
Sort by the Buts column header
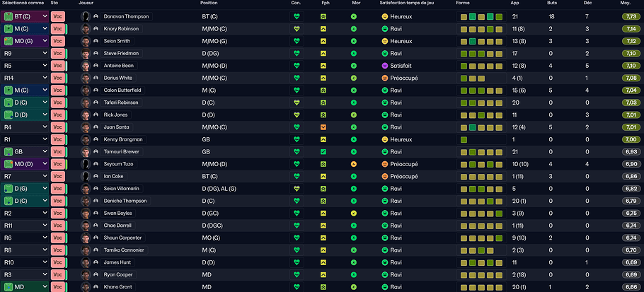click(x=553, y=3)
